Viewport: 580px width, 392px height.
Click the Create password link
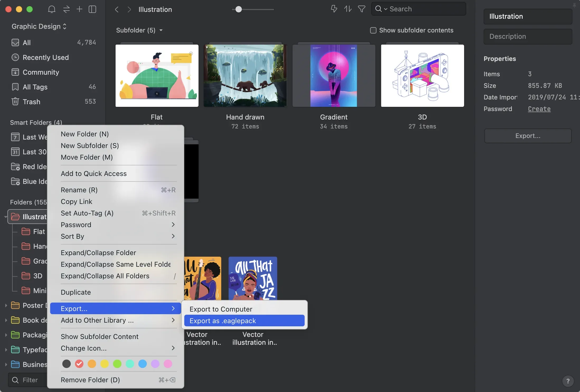(539, 109)
